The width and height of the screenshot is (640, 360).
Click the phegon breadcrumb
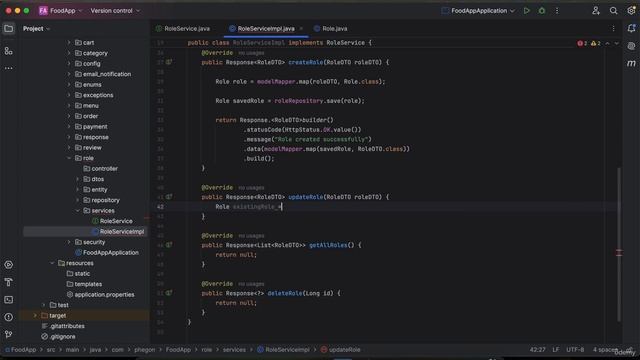point(144,350)
